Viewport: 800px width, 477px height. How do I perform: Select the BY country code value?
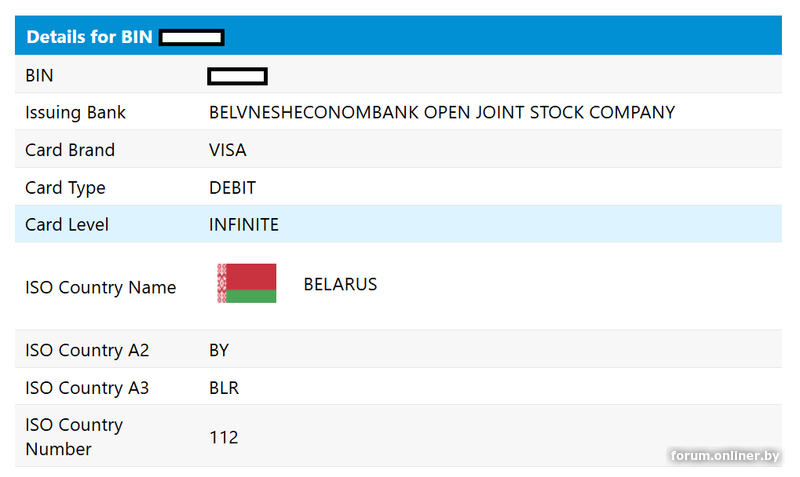click(x=219, y=350)
